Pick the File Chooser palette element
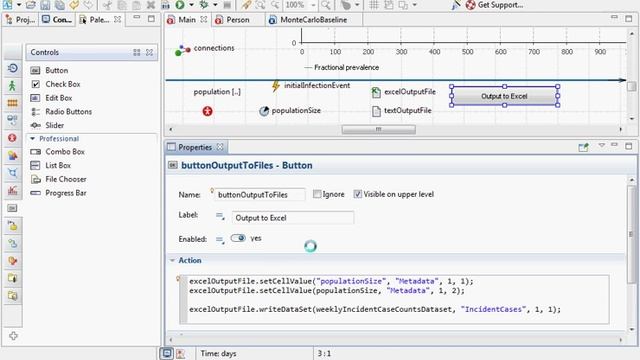This screenshot has height=360, width=640. click(x=58, y=179)
